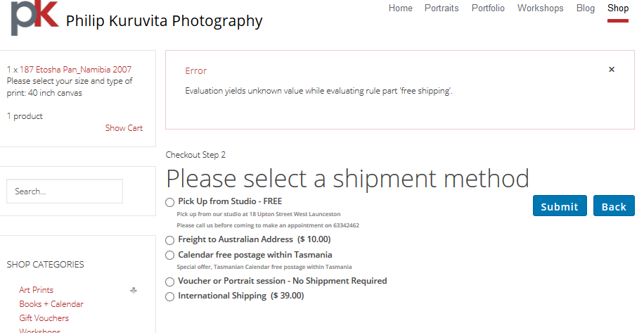Choose Freight to Australian Address option

[x=170, y=240]
